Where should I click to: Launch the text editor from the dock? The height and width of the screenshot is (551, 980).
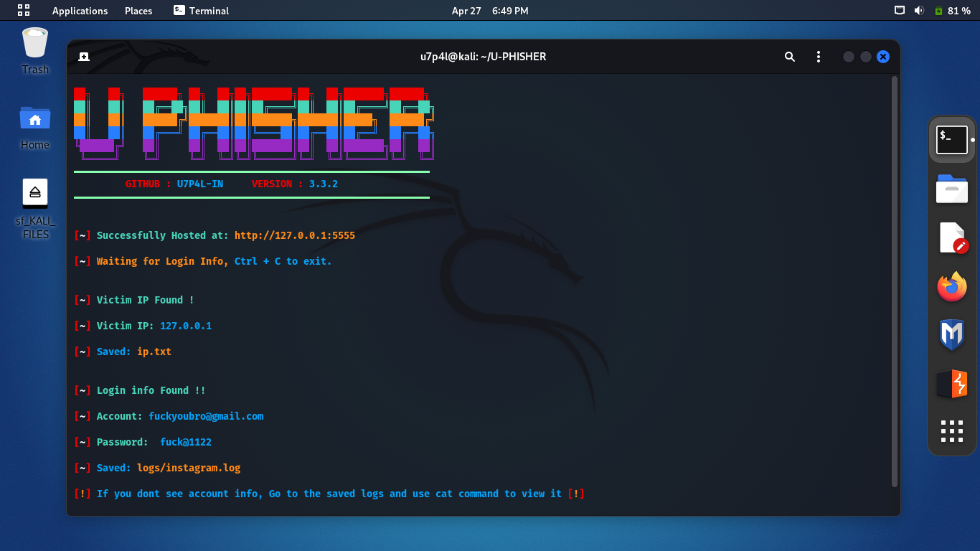tap(952, 238)
